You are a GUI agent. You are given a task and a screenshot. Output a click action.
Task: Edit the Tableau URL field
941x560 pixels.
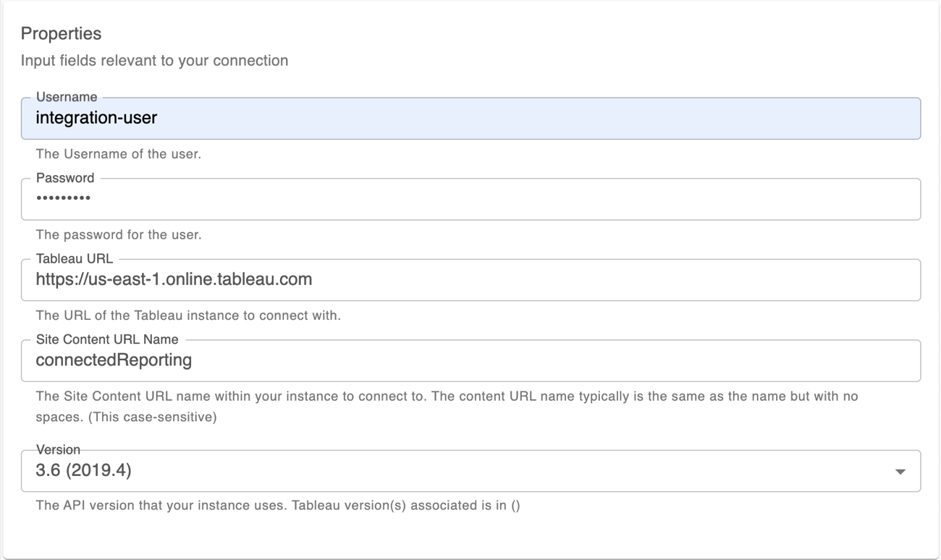(470, 279)
